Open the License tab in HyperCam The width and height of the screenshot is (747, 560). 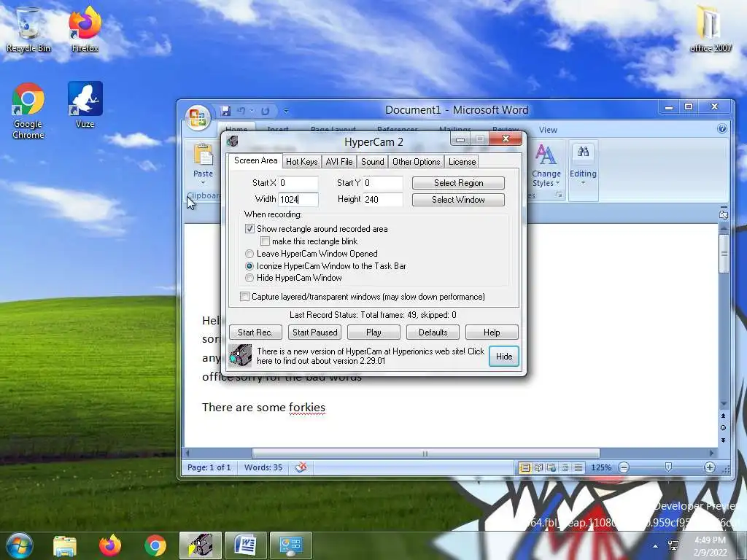462,162
